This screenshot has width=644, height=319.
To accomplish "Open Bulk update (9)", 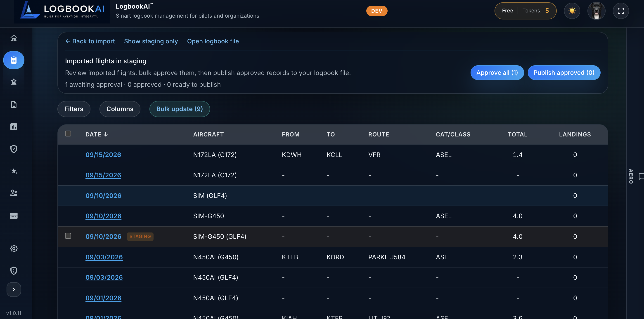I will pos(180,109).
